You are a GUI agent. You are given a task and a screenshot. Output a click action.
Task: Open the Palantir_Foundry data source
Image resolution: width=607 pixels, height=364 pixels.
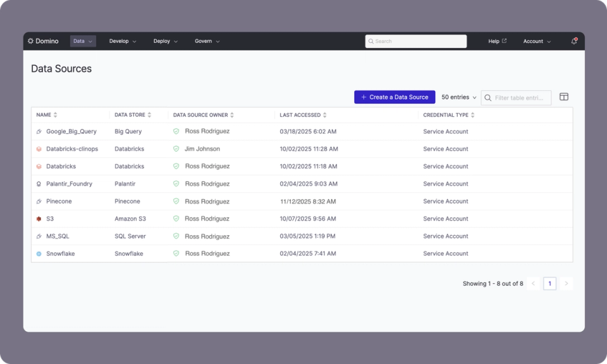coord(70,184)
